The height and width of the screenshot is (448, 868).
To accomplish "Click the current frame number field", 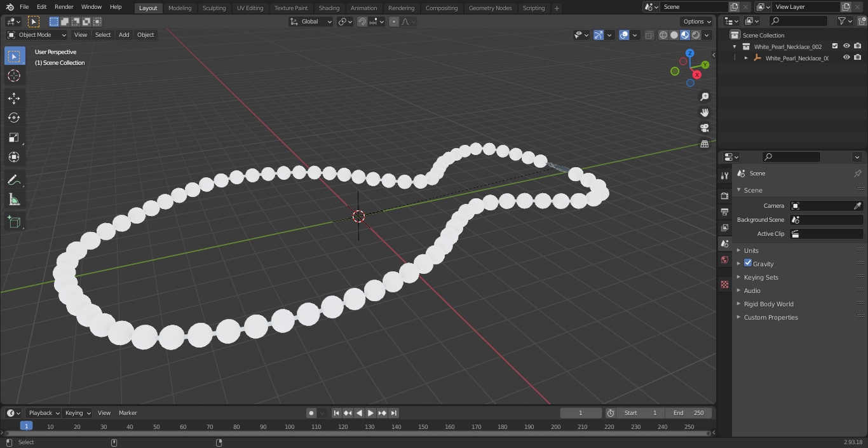I will click(581, 413).
